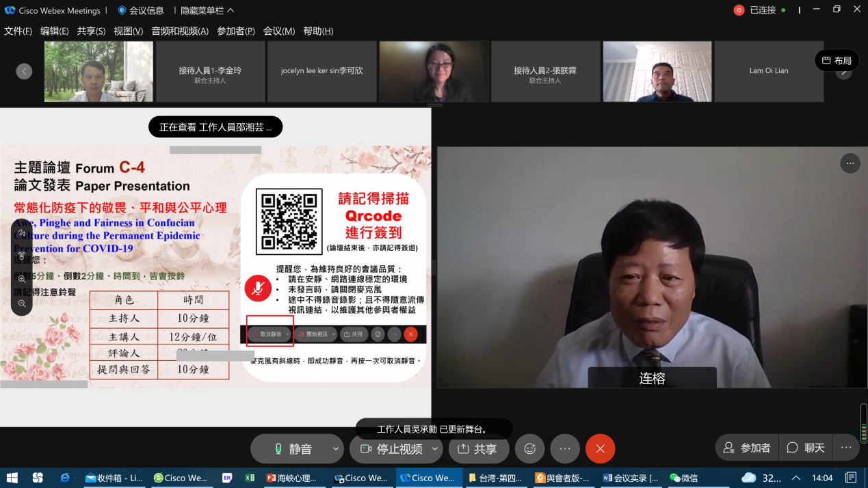Select Lam Oi Lian participant thumbnail
The width and height of the screenshot is (868, 488).
click(x=768, y=71)
